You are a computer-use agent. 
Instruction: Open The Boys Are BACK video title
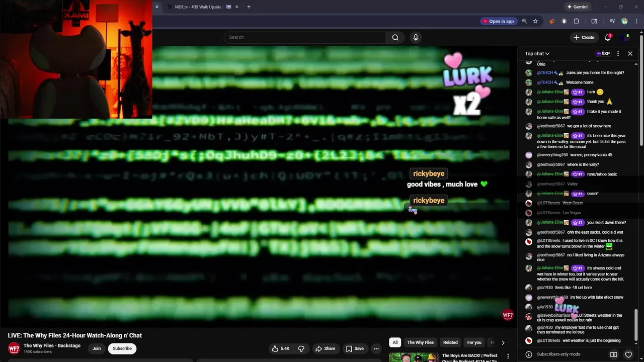(470, 357)
